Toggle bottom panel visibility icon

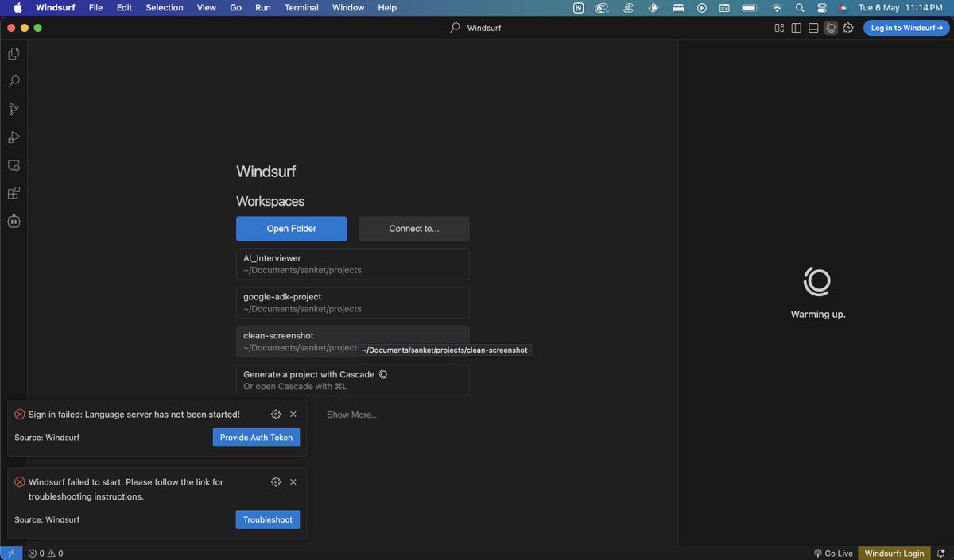click(x=813, y=28)
